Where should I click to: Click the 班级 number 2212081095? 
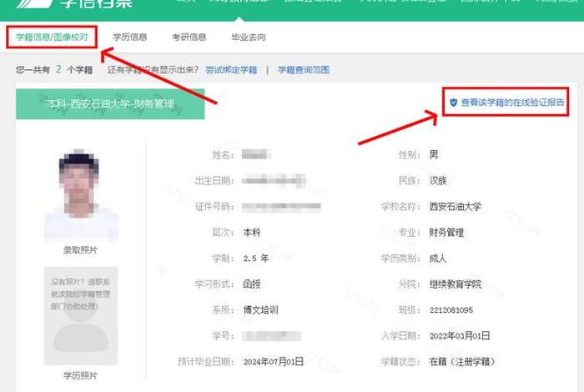pyautogui.click(x=451, y=310)
